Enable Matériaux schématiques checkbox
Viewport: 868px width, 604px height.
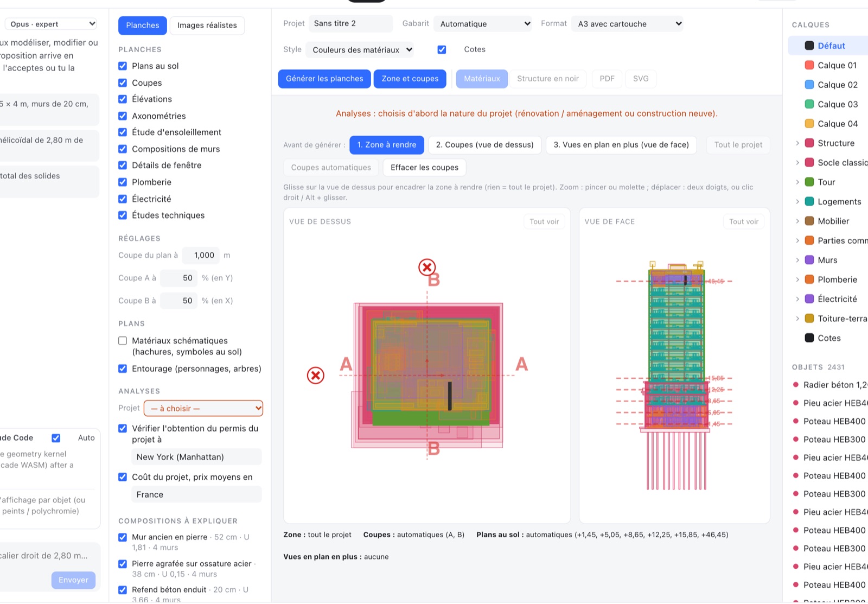(123, 341)
